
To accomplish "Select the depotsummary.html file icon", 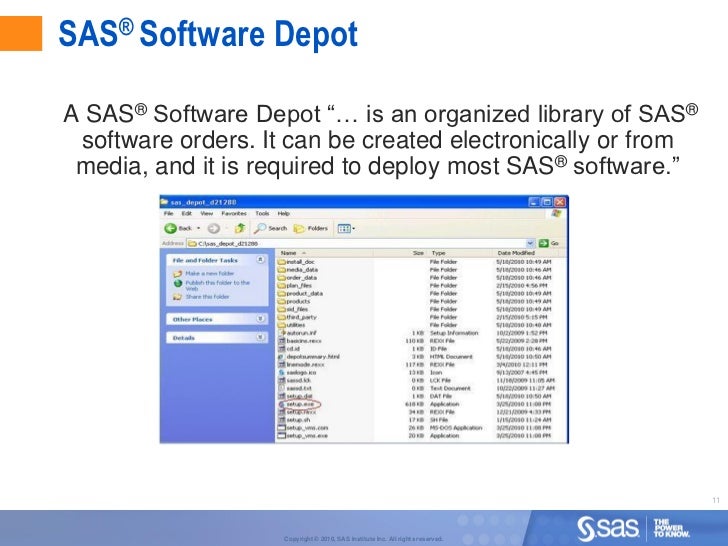I will tap(282, 357).
